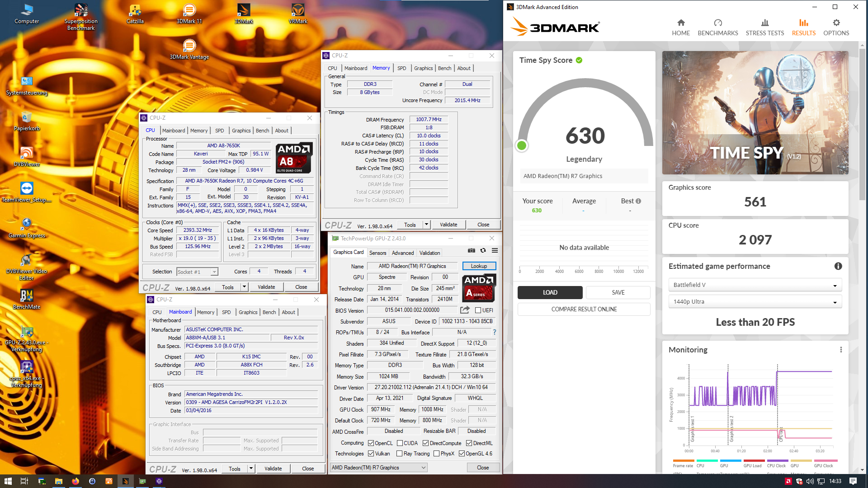Toggle the DirectML checkbox in GPU-Z

coord(469,443)
